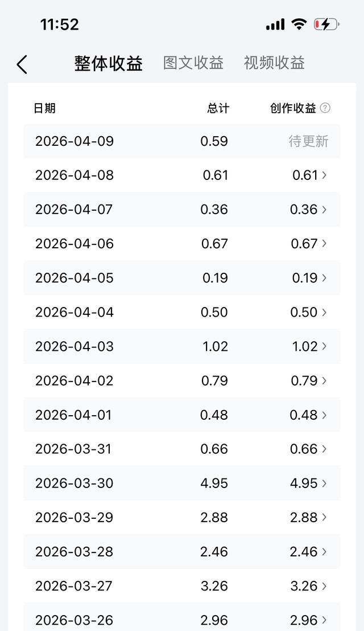Open the 2026-04-06 detail arrow
The height and width of the screenshot is (631, 364).
pos(324,244)
